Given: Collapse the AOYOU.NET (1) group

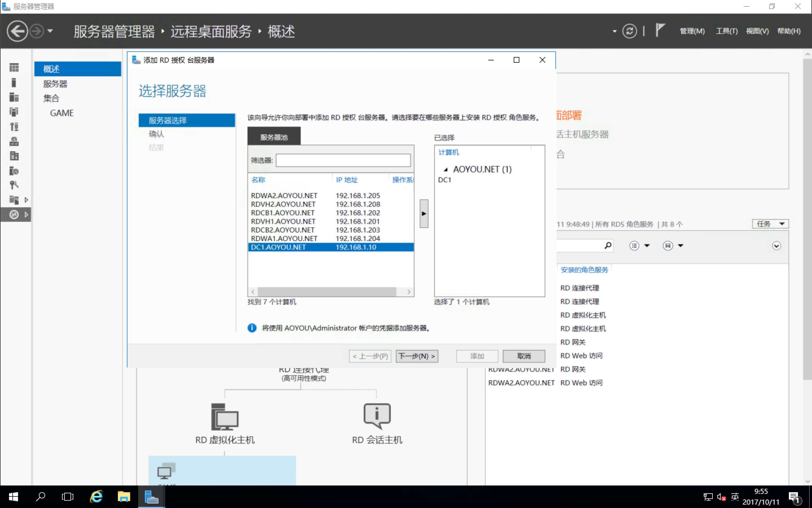Looking at the screenshot, I should 445,169.
